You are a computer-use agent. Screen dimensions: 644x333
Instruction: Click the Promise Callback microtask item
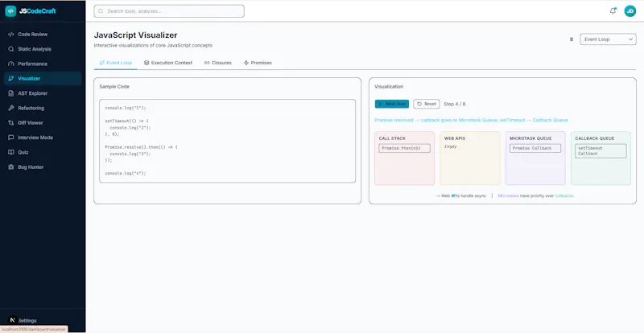click(535, 148)
